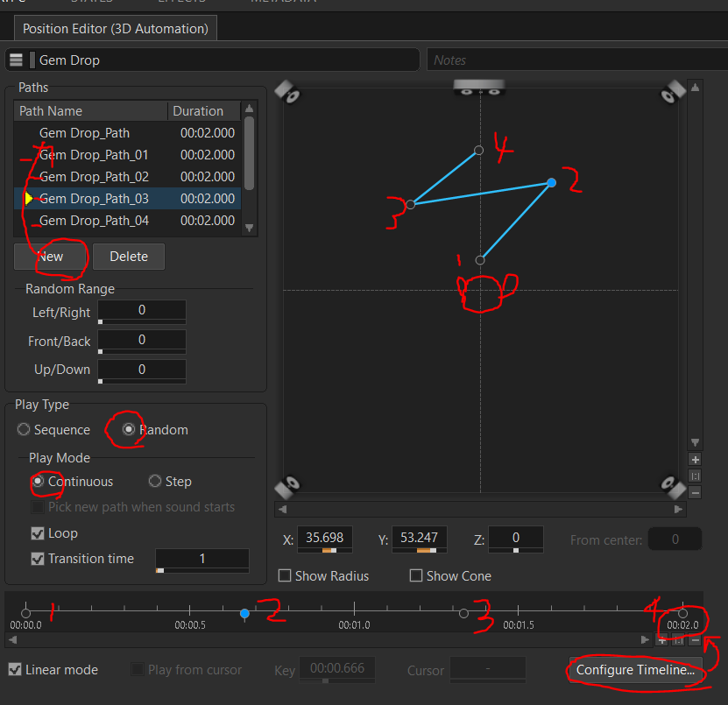Click the X coordinate field

click(324, 538)
